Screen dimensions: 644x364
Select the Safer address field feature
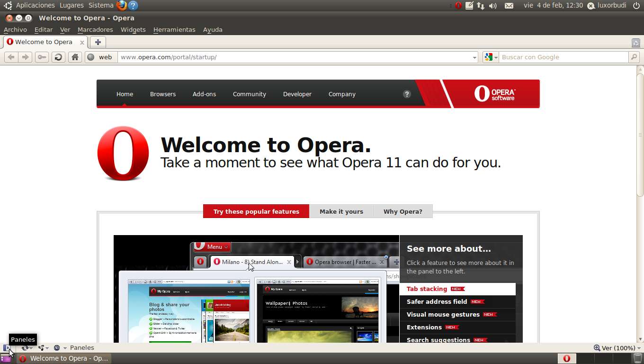(x=457, y=301)
